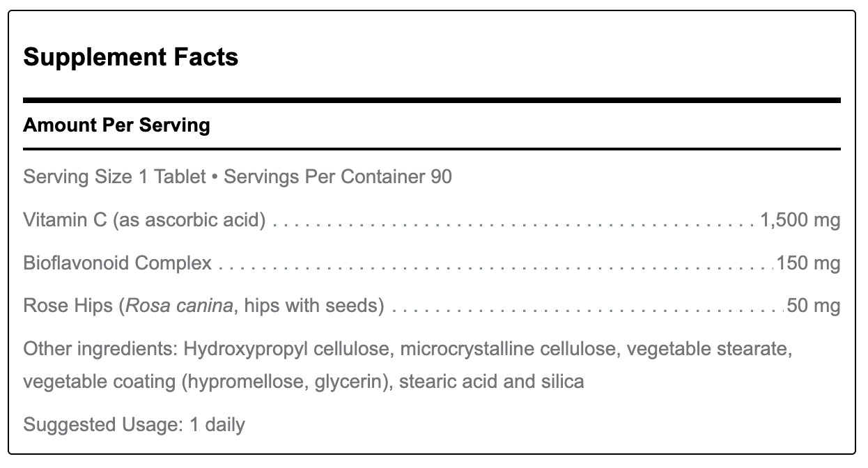Click the Suggested Usage: 1 daily line
This screenshot has width=868, height=468.
pos(134,424)
